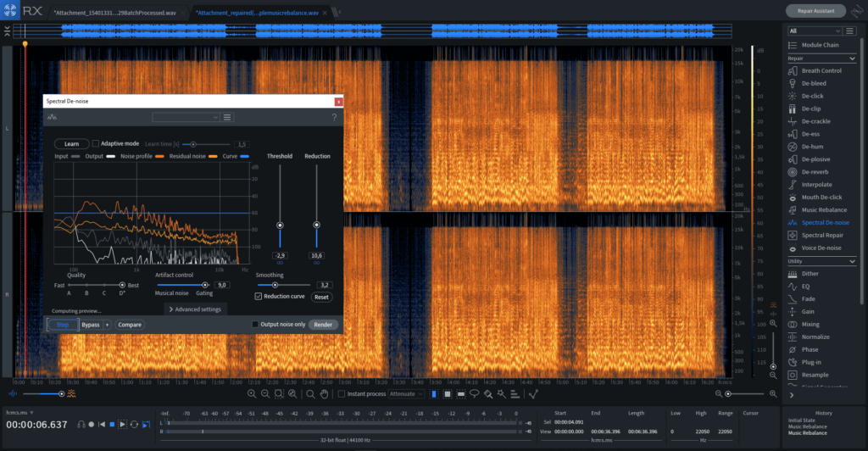
Task: Open the Mouth De-click module
Action: pos(815,197)
